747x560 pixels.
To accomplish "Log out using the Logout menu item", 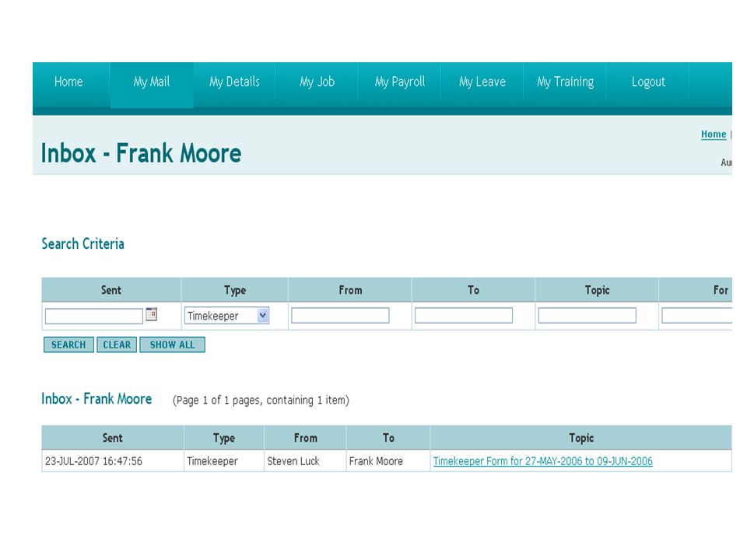I will tap(648, 82).
